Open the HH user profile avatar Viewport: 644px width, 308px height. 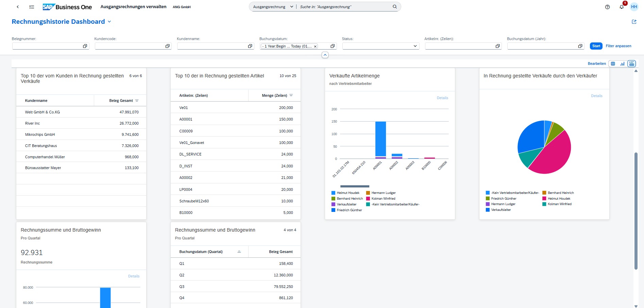634,7
